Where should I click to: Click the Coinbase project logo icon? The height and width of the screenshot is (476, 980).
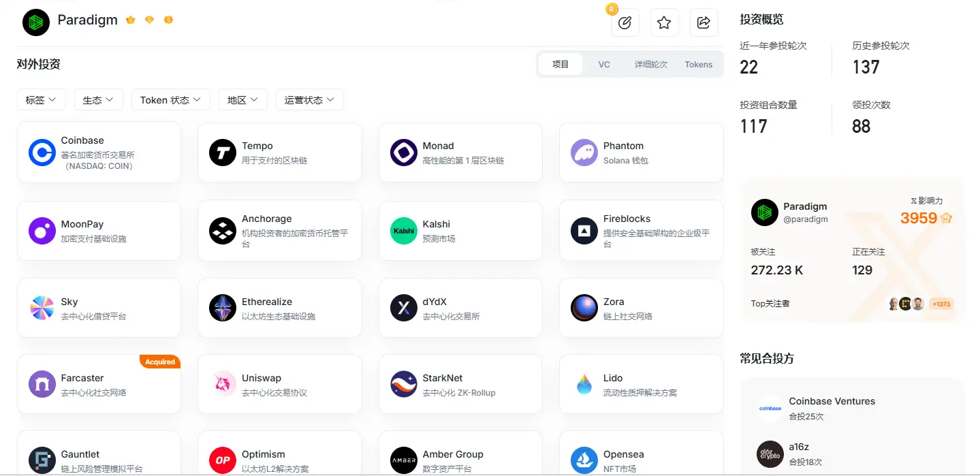42,152
